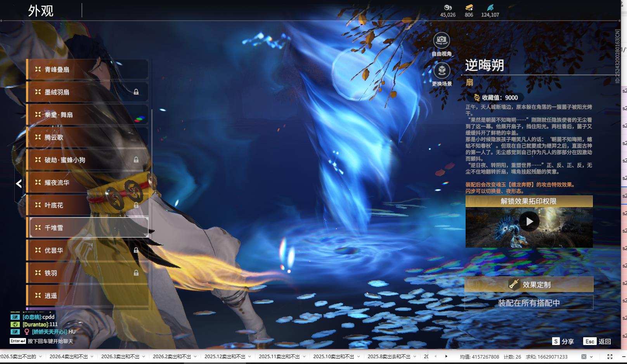Open dropdown on 2025.12卖出和不出 sheet tab

(x=249, y=357)
